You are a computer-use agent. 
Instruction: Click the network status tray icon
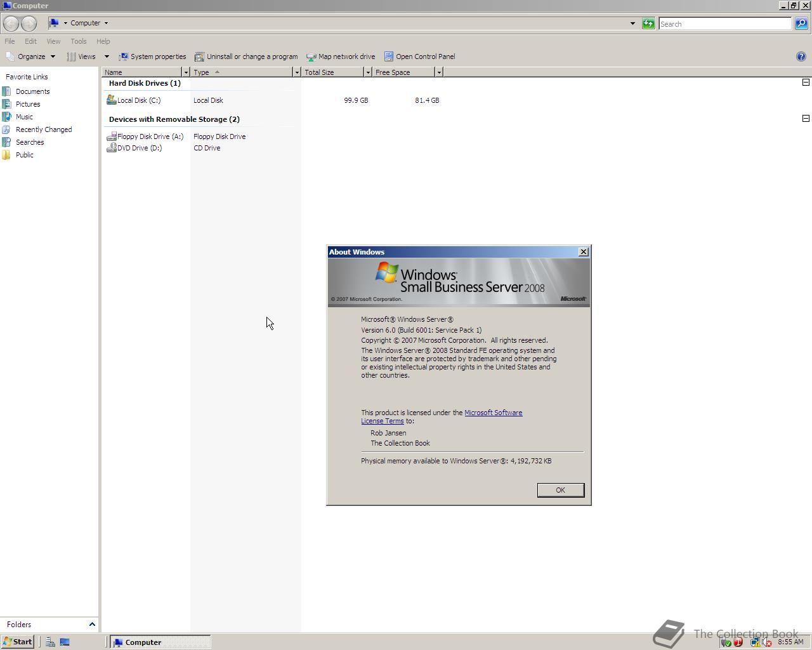(756, 642)
